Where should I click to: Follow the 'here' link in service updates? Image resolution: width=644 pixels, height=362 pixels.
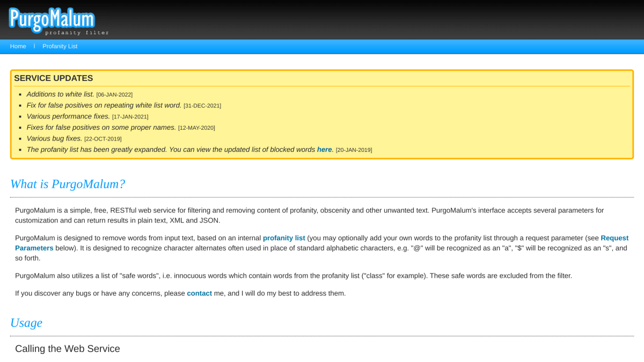click(x=324, y=150)
